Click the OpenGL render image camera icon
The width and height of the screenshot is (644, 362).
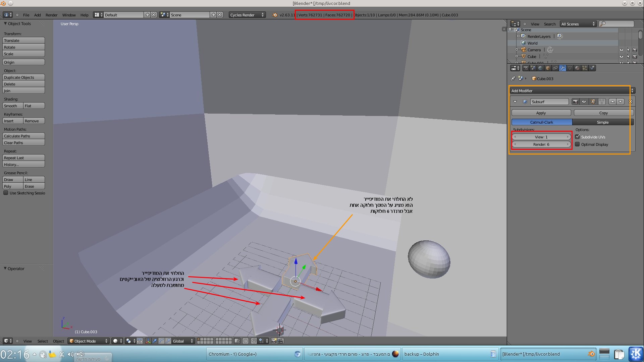pyautogui.click(x=274, y=341)
